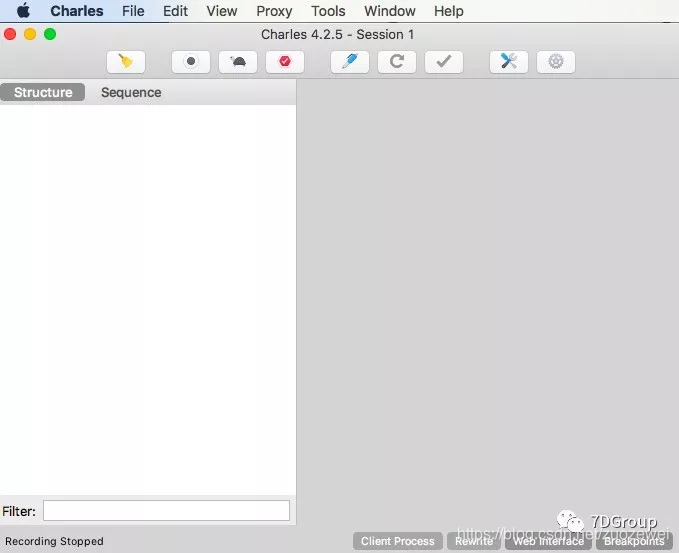Open the Help menu
Screen dimensions: 679x553
449,11
